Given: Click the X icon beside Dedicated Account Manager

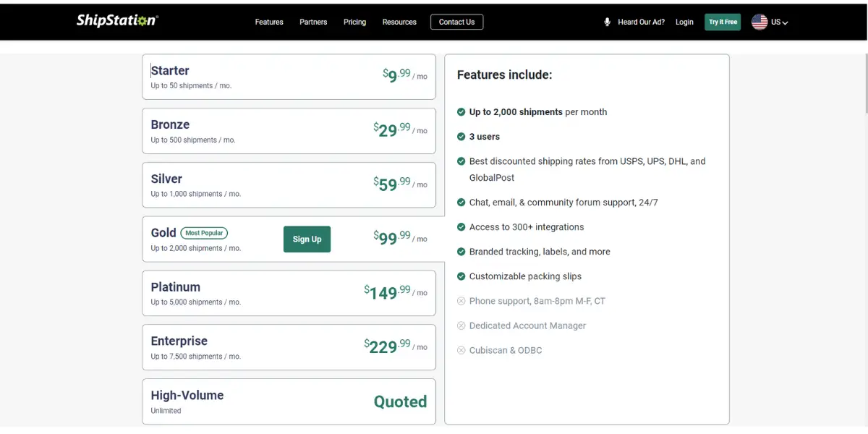Looking at the screenshot, I should [461, 325].
